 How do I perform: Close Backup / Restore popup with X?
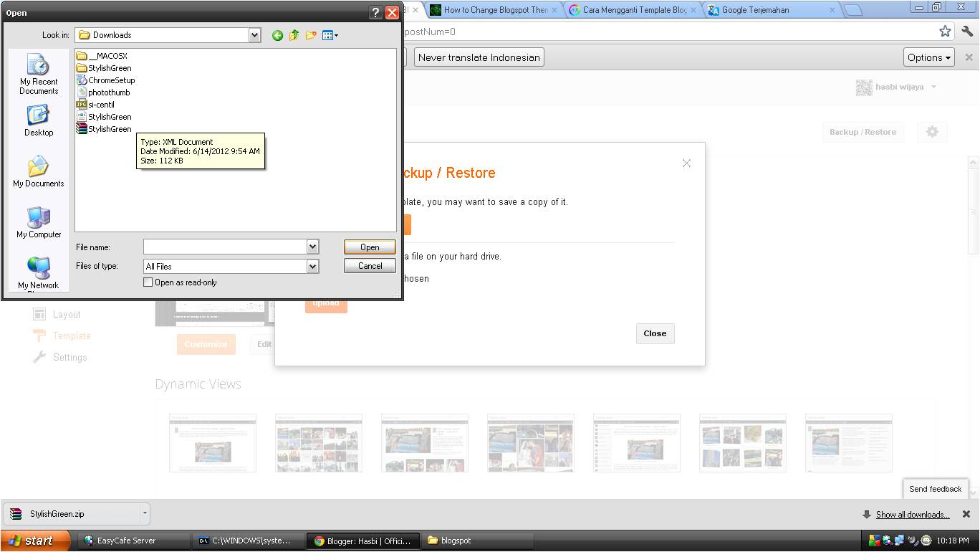click(x=686, y=163)
